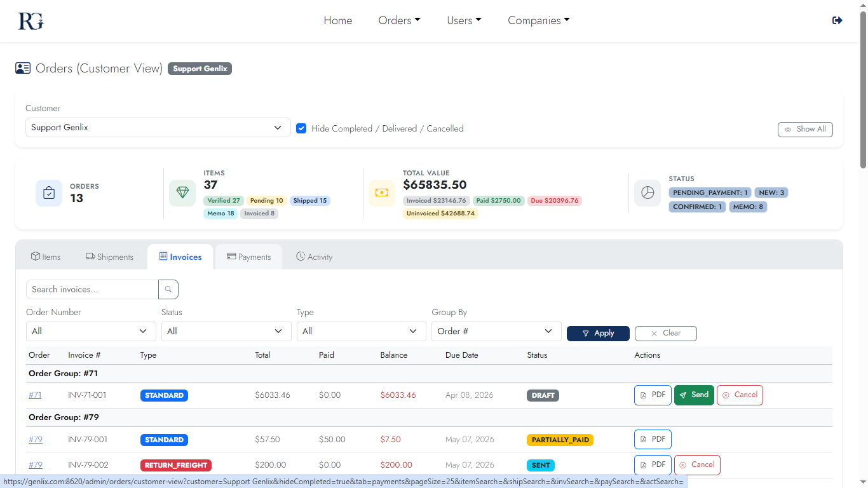Image resolution: width=868 pixels, height=488 pixels.
Task: Click the Search invoices input field
Action: click(92, 289)
